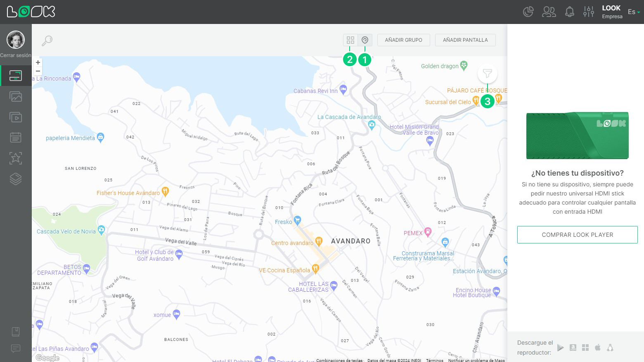Viewport: 644px width, 362px height.
Task: Select Hotel Misión Grand Valle de Bravo marker
Action: point(430,141)
